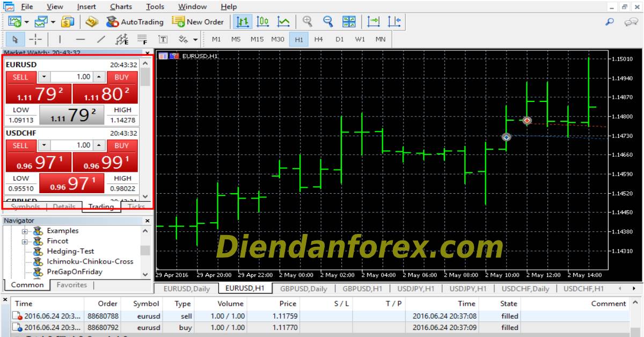Click the New Order button
This screenshot has height=337, width=644.
coord(198,22)
